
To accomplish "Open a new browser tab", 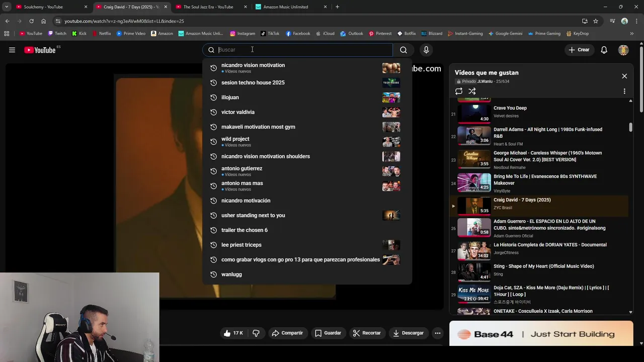I will [x=337, y=7].
